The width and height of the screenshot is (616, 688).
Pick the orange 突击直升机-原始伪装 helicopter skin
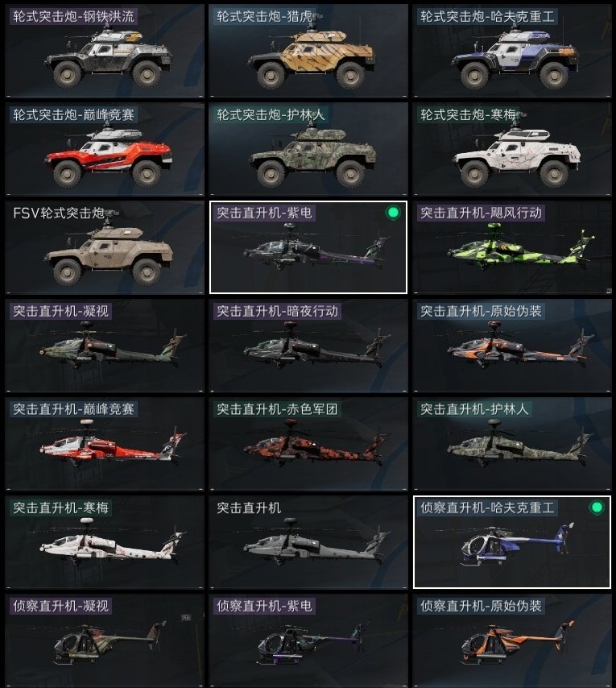coord(512,346)
